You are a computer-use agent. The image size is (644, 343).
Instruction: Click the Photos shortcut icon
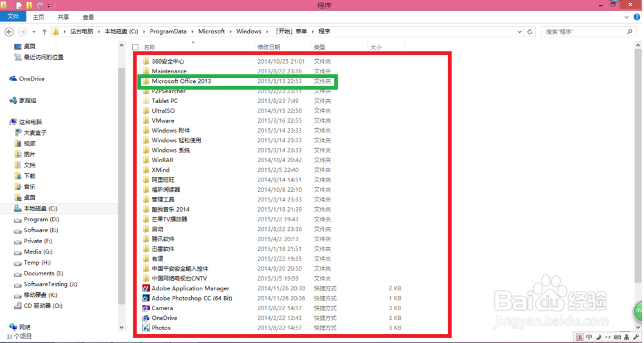(146, 328)
